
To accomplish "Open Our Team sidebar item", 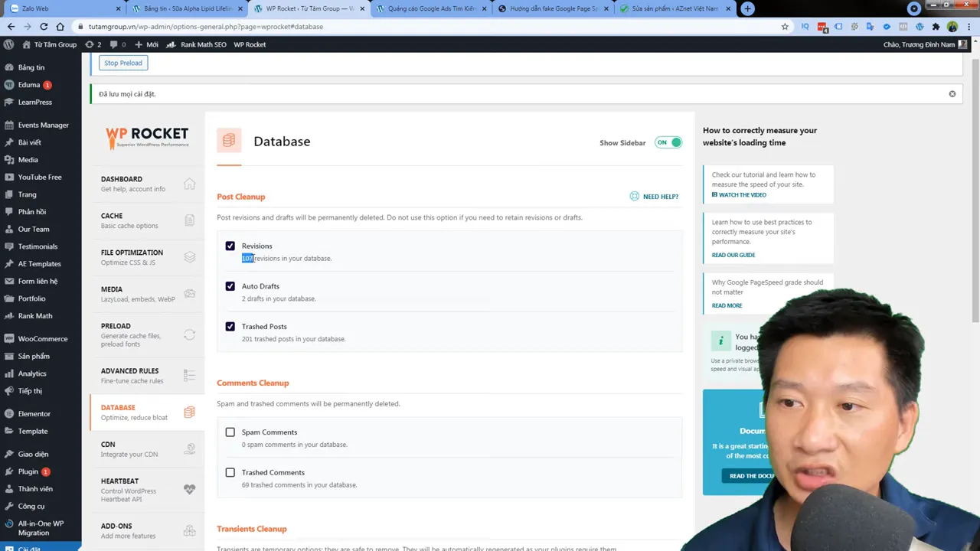I will 34,229.
